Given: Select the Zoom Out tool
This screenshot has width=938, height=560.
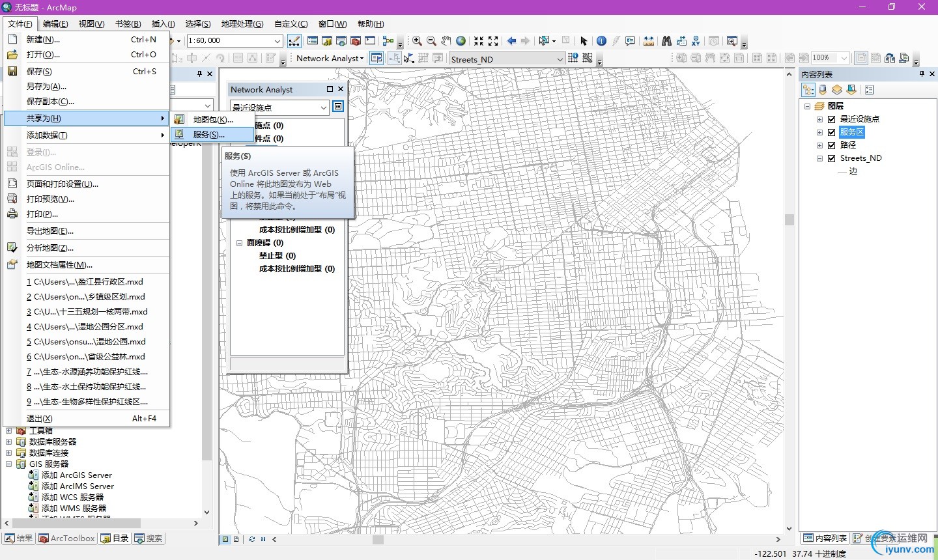Looking at the screenshot, I should click(x=431, y=41).
